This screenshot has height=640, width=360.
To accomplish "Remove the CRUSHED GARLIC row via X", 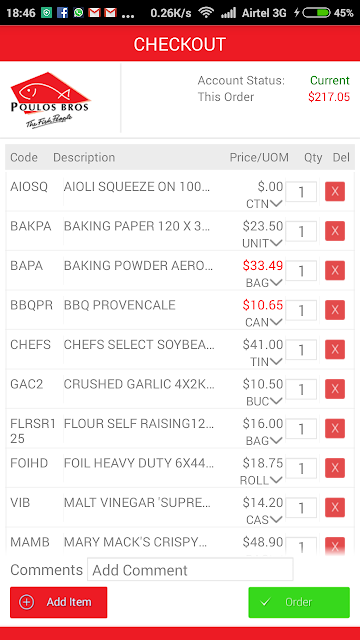I will 335,389.
